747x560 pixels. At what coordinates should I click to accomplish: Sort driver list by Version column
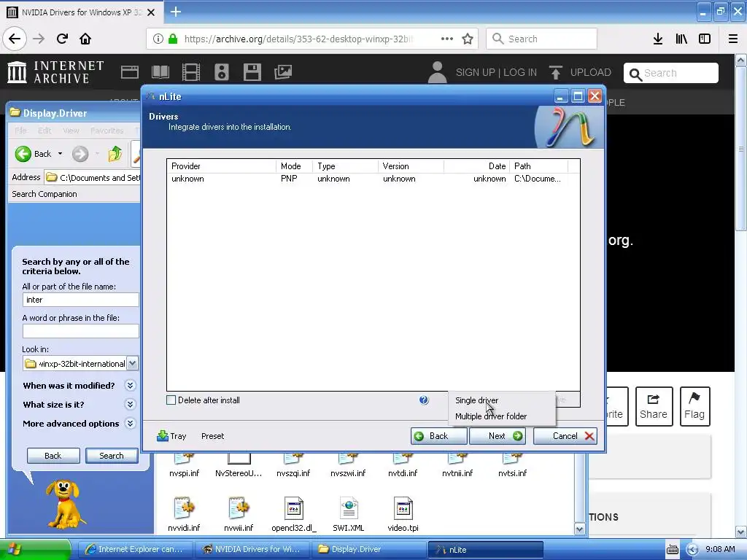tap(411, 166)
